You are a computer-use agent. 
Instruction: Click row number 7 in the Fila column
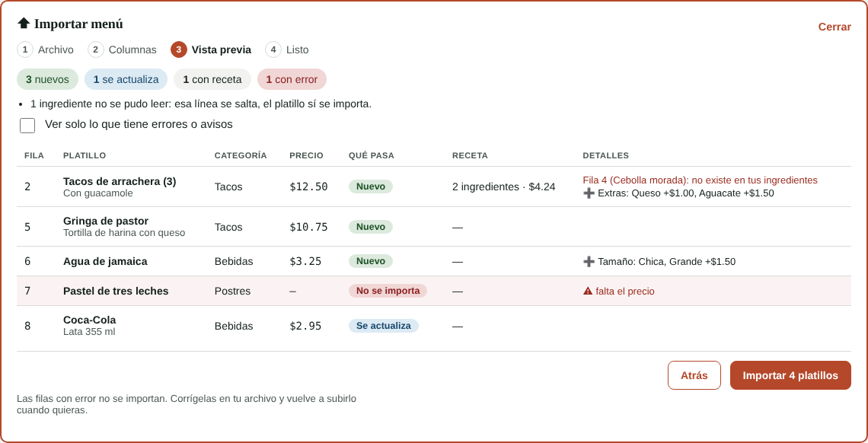tap(27, 291)
